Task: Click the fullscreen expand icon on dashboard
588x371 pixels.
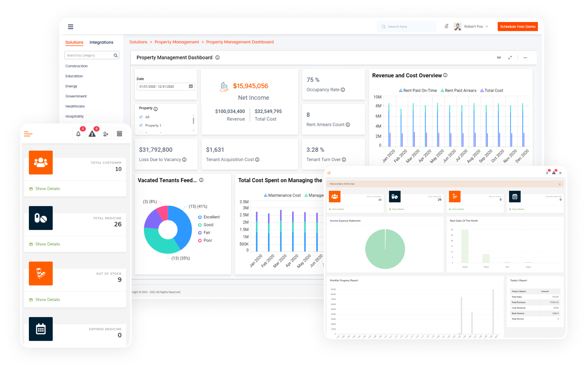Action: pyautogui.click(x=510, y=58)
